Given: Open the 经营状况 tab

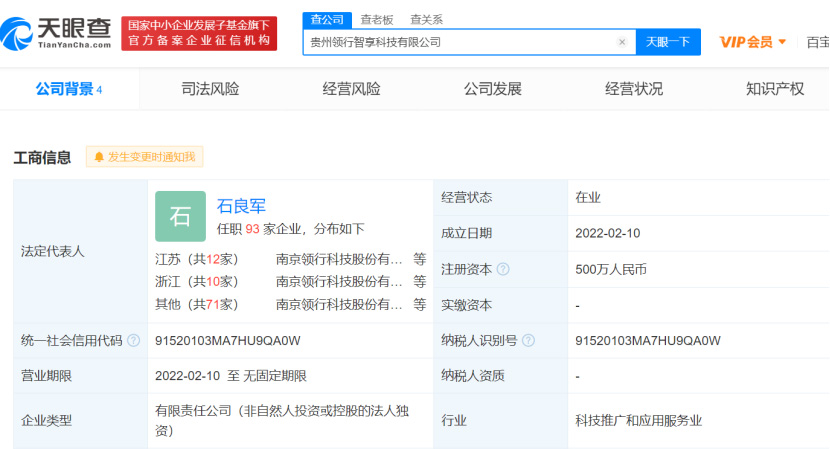Looking at the screenshot, I should [x=634, y=89].
